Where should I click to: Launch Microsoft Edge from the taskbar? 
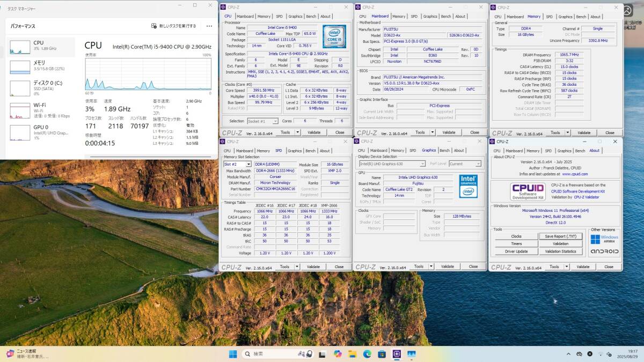click(x=367, y=354)
